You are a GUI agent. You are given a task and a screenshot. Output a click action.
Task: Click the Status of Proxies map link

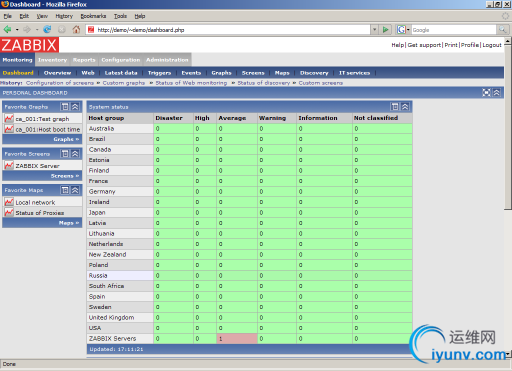click(x=40, y=213)
